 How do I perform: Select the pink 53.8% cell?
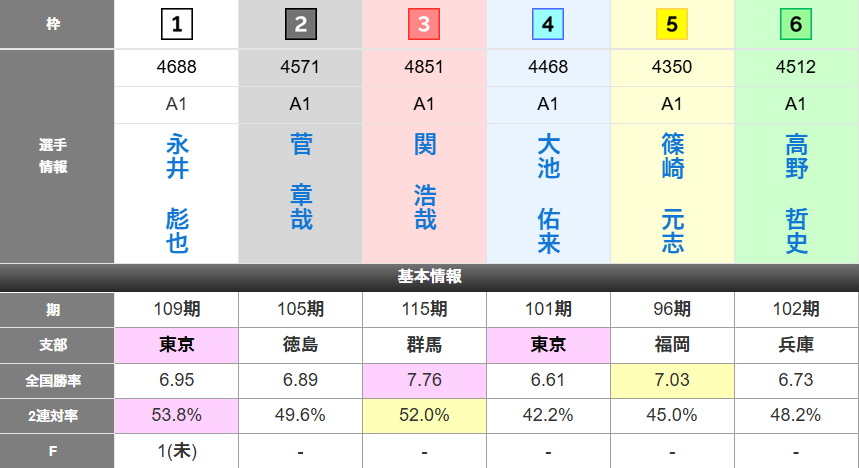[x=177, y=415]
